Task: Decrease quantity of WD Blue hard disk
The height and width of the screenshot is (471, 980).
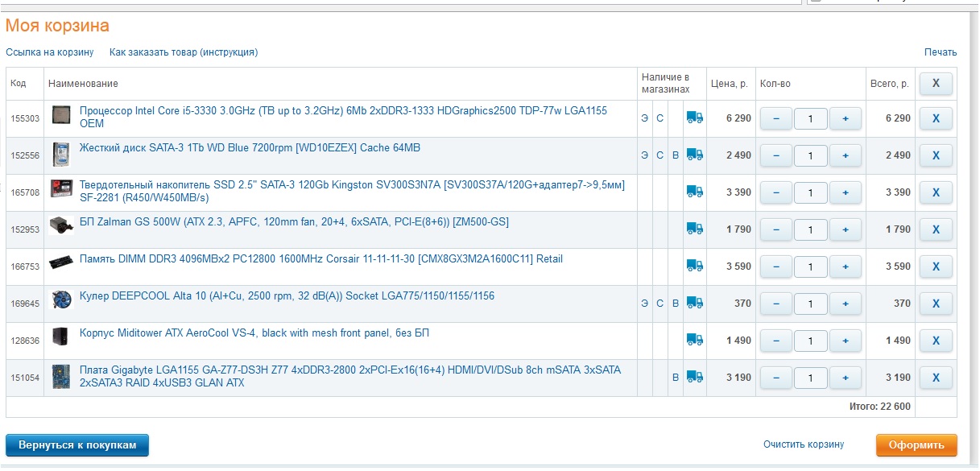Action: coord(776,155)
